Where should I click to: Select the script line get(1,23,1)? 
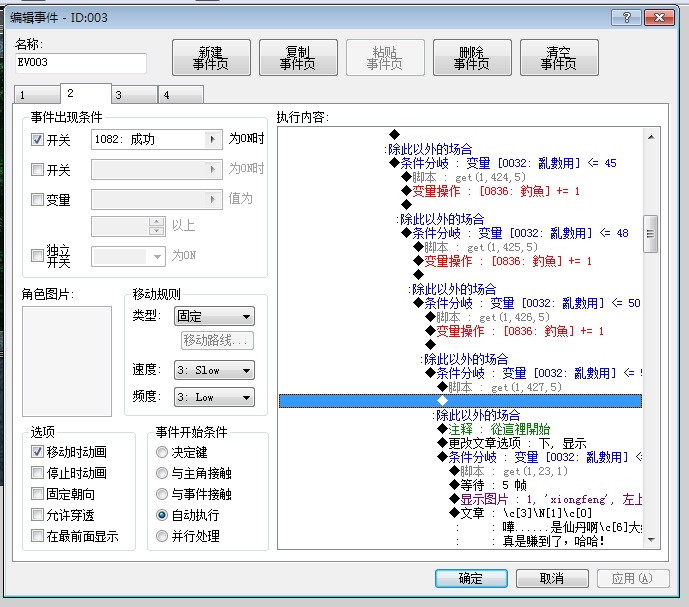coord(509,472)
